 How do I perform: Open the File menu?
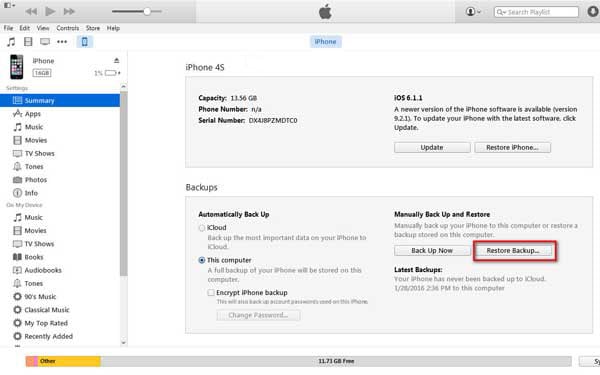point(8,28)
